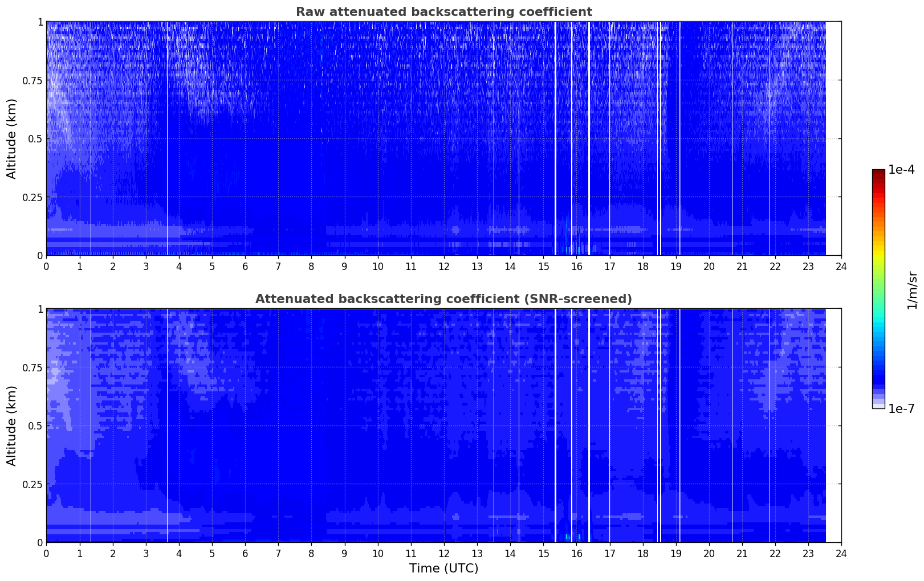The image size is (924, 581).
Task: Click the blue region of the colorbar
Action: pos(878,370)
